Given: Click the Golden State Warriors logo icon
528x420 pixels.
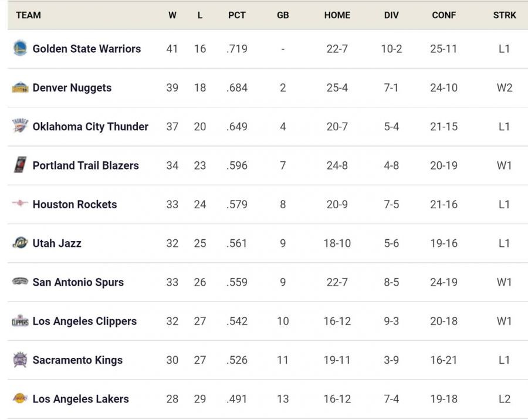Looking at the screenshot, I should coord(20,49).
